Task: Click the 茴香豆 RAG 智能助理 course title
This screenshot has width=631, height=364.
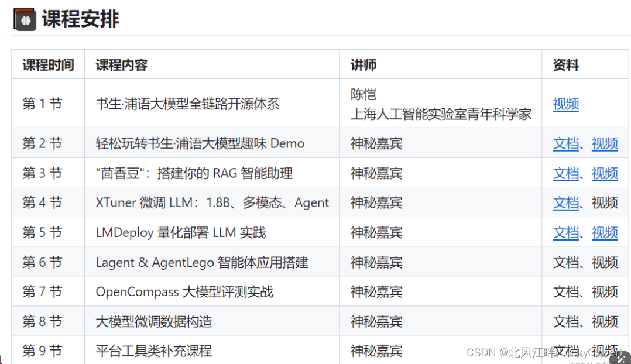Action: click(194, 173)
